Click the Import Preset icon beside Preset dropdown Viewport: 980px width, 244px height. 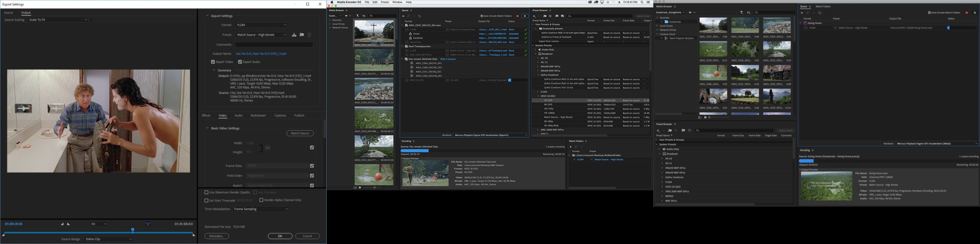coord(302,35)
